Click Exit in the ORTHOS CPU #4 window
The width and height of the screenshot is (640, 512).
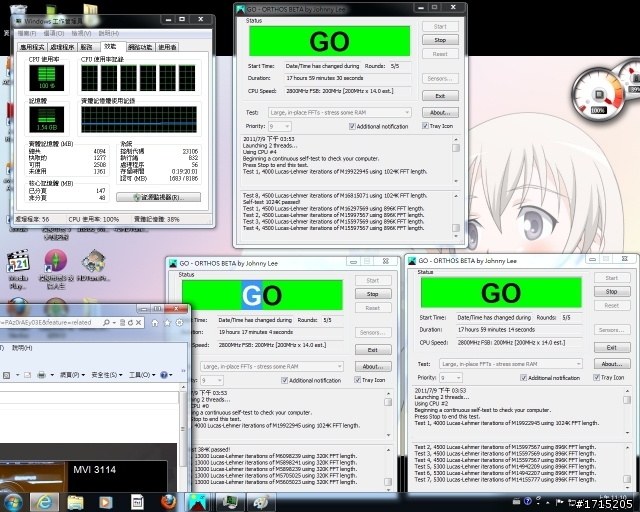pyautogui.click(x=440, y=96)
